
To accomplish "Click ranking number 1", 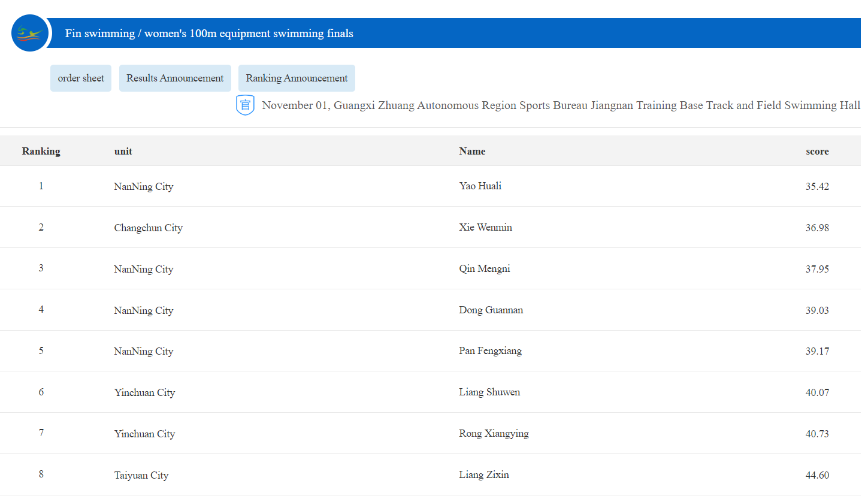I will 41,186.
